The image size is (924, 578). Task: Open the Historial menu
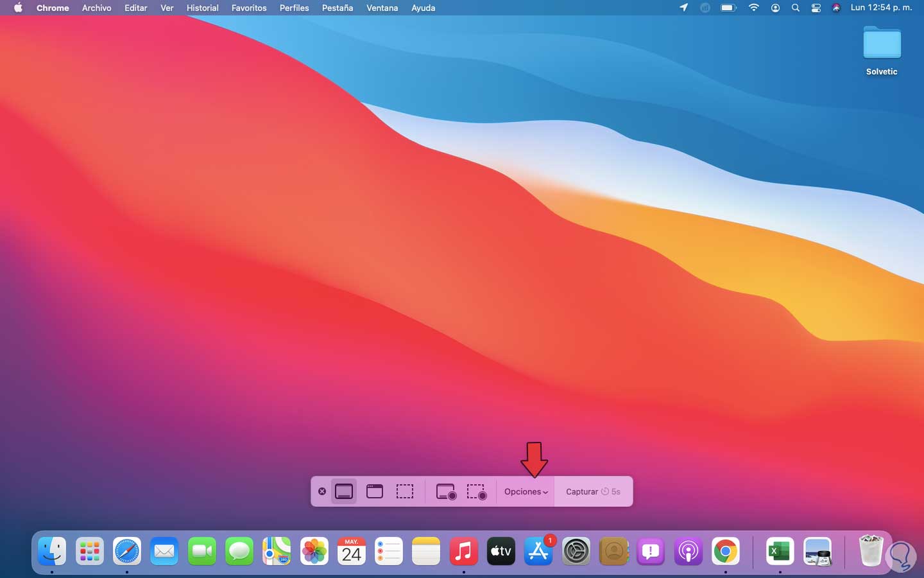pyautogui.click(x=202, y=8)
